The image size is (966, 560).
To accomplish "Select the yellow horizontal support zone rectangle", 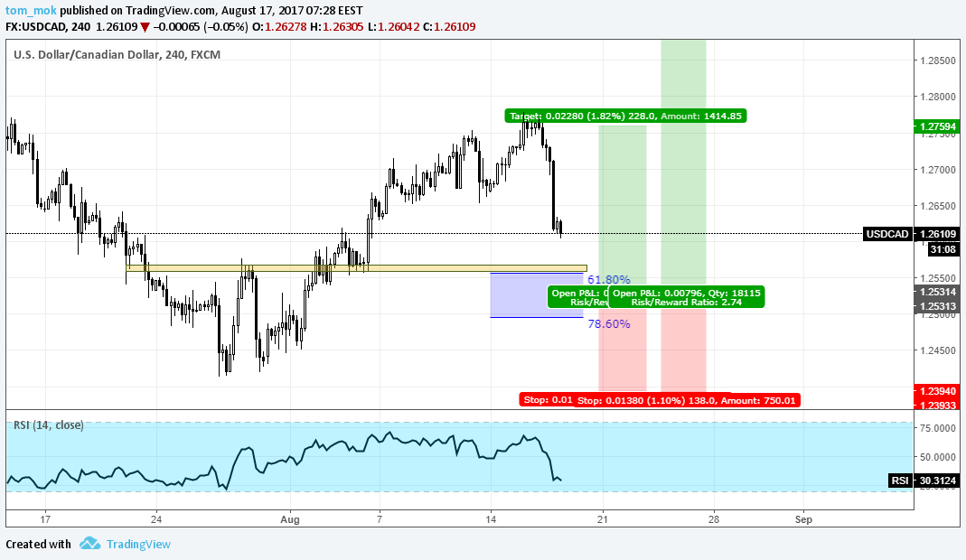I will 356,268.
